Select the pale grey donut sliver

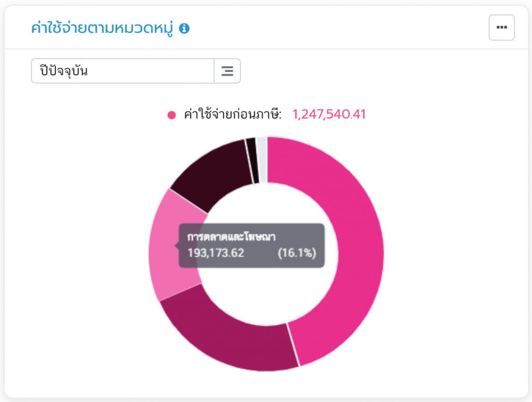pyautogui.click(x=262, y=160)
